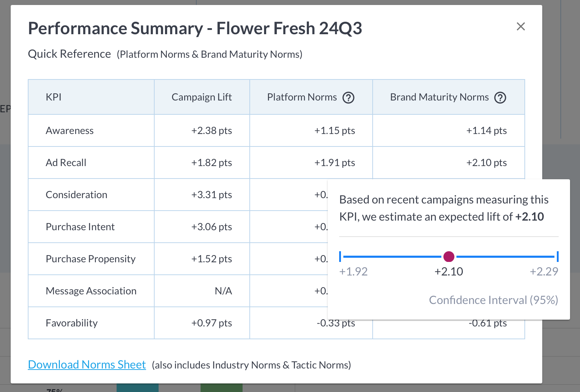Screen dimensions: 580x392
Task: Click Favorability platform norm -0.33 pts
Action: (336, 323)
